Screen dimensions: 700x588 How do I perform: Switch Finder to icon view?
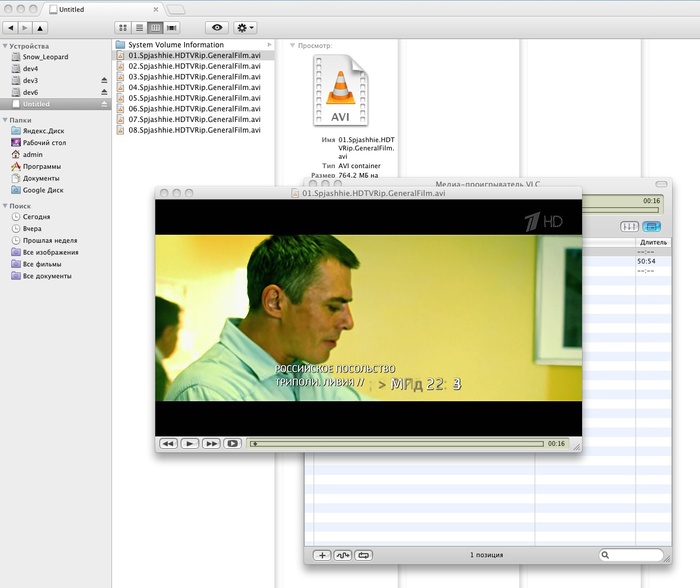point(122,28)
